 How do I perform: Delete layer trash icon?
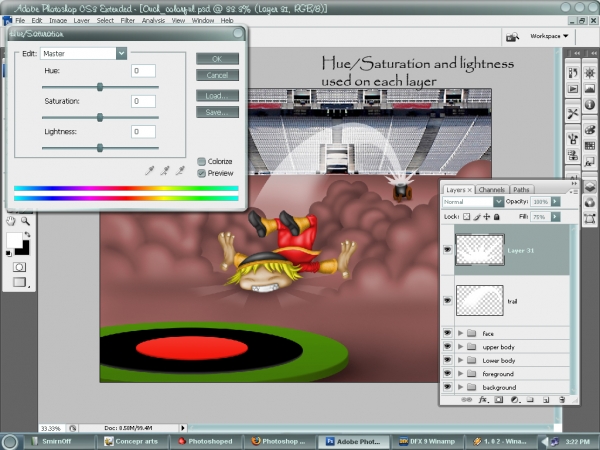562,399
